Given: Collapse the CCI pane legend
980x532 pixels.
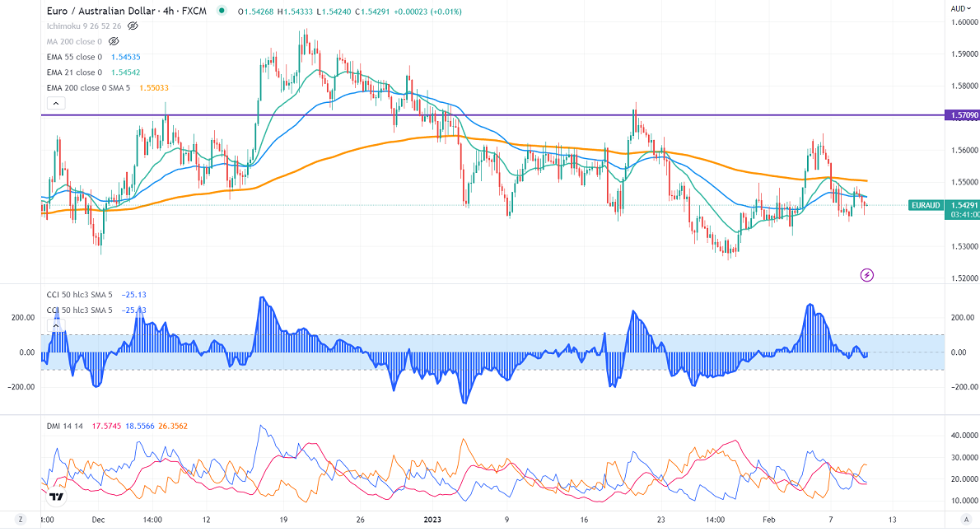Looking at the screenshot, I should coord(56,325).
